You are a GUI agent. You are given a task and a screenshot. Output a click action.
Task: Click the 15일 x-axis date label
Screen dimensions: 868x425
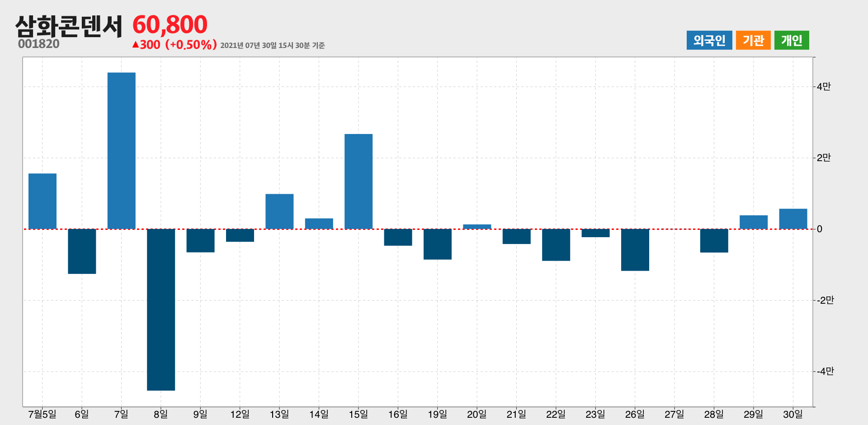coord(359,414)
